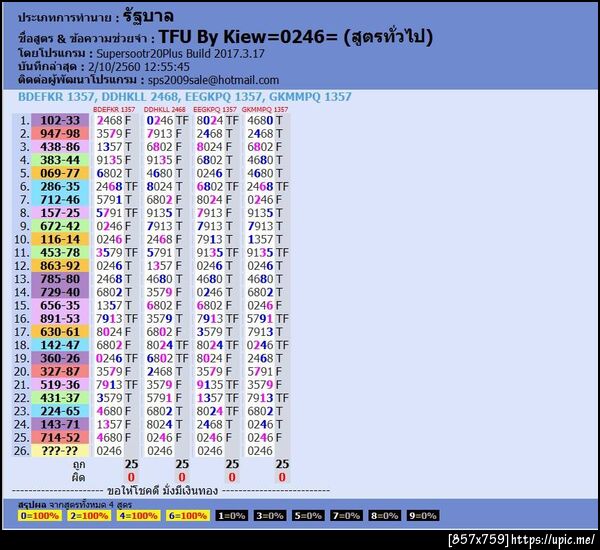600x550 pixels.
Task: Select result cell 360-26
Action: (x=60, y=358)
